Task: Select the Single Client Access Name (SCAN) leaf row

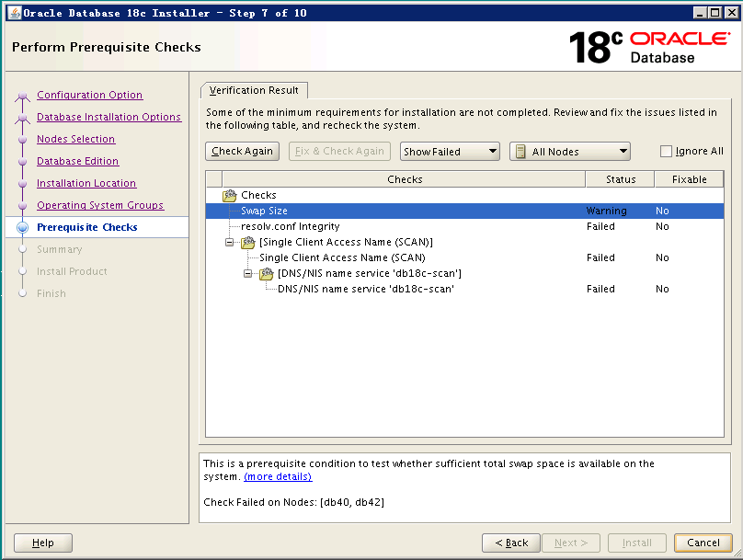Action: 464,257
